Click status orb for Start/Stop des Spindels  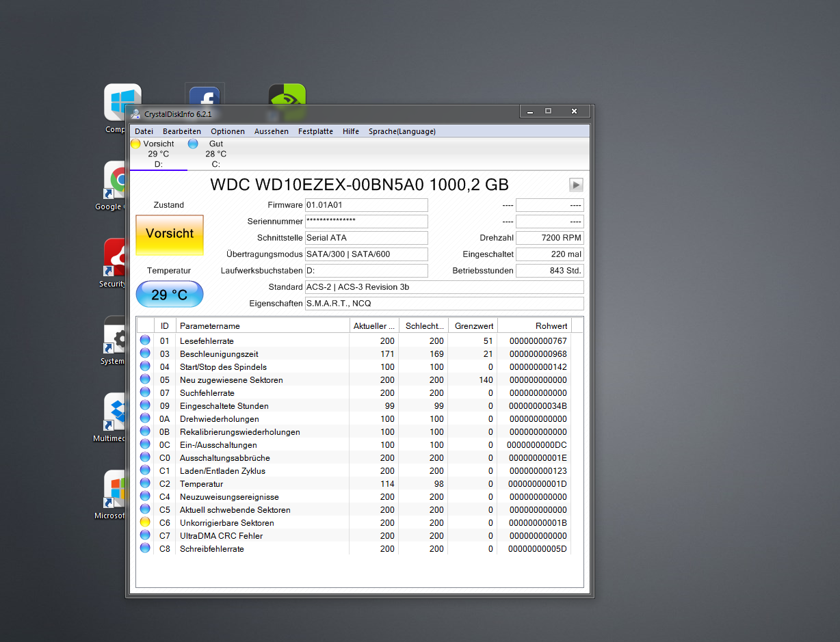pos(145,366)
